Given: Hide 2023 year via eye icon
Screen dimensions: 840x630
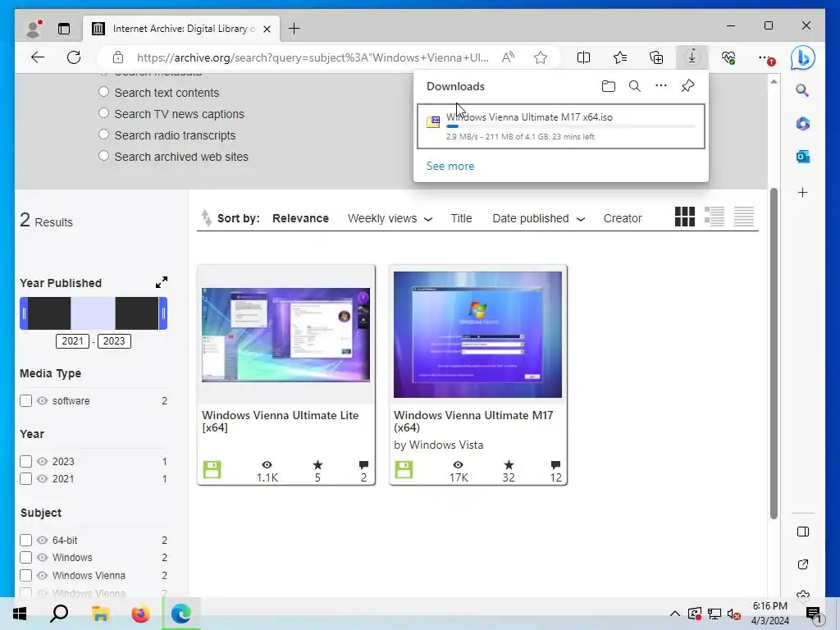Looking at the screenshot, I should [43, 461].
